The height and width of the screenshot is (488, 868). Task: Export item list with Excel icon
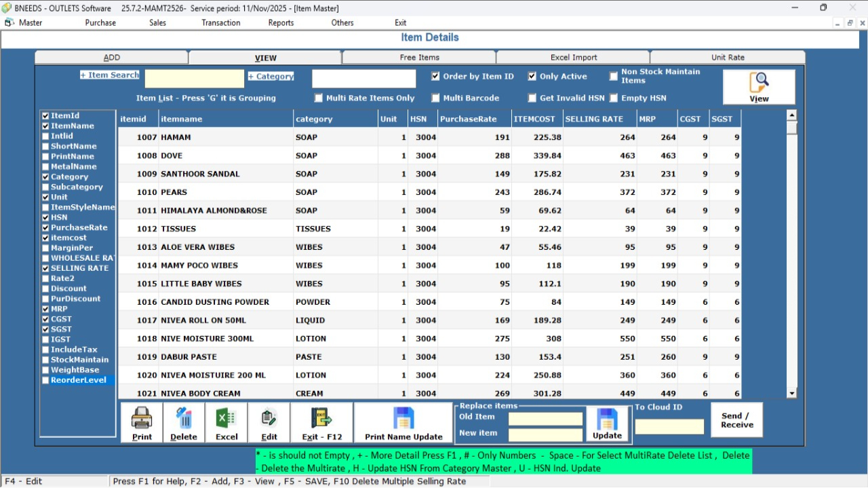[226, 418]
